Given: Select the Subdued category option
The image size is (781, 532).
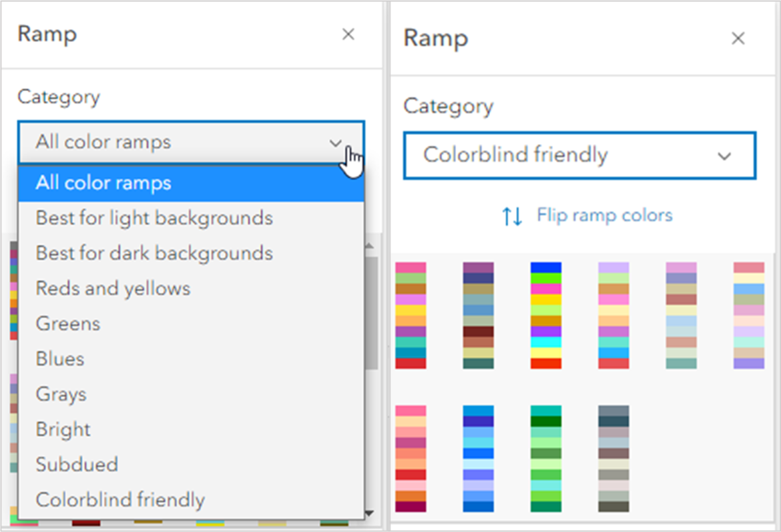Looking at the screenshot, I should tap(77, 465).
